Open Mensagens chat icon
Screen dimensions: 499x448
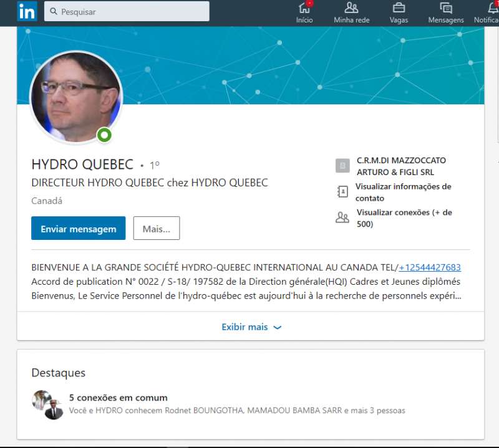pos(446,8)
